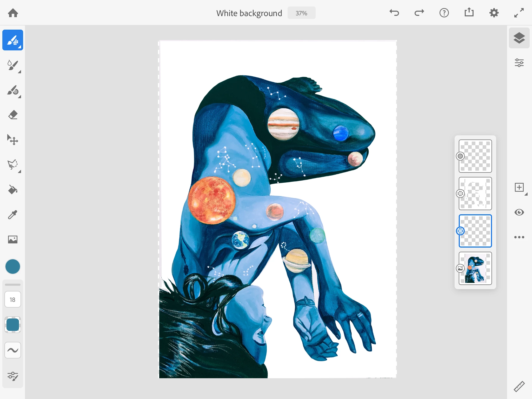Set brush size with the 18 button
Image resolution: width=532 pixels, height=399 pixels.
point(12,300)
